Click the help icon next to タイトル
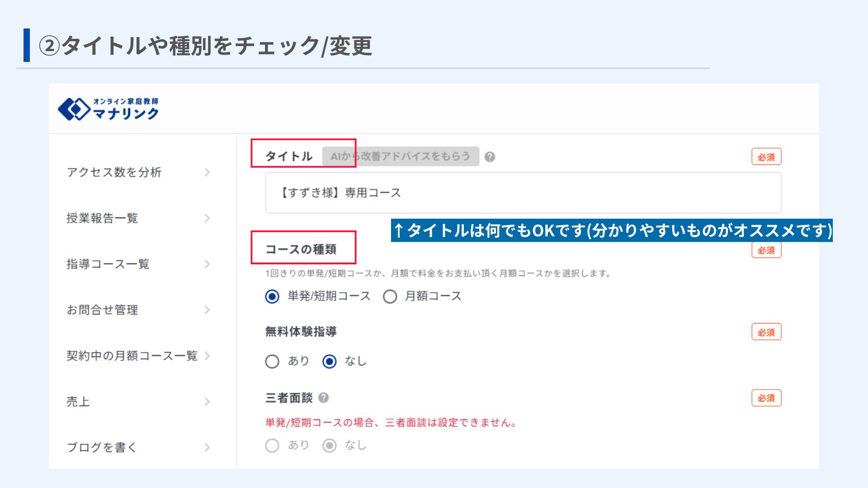 (x=490, y=157)
